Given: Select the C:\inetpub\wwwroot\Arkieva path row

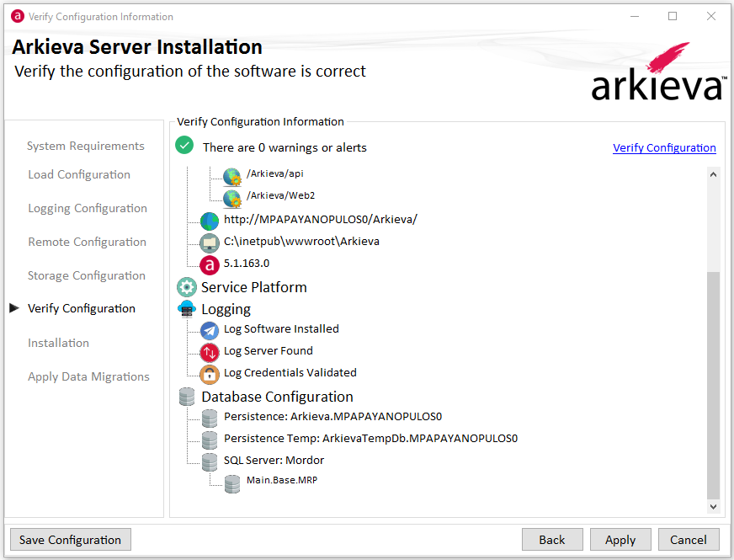Looking at the screenshot, I should coord(301,241).
